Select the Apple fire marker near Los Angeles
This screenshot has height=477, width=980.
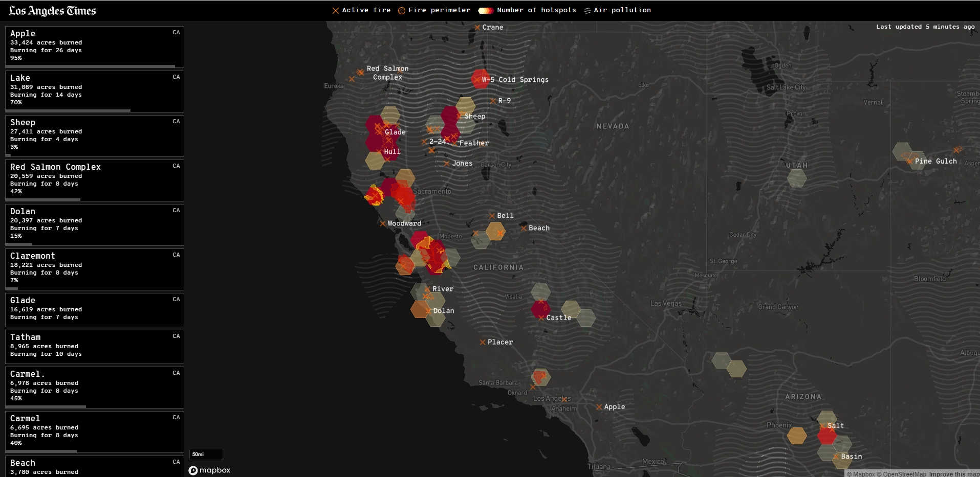599,407
